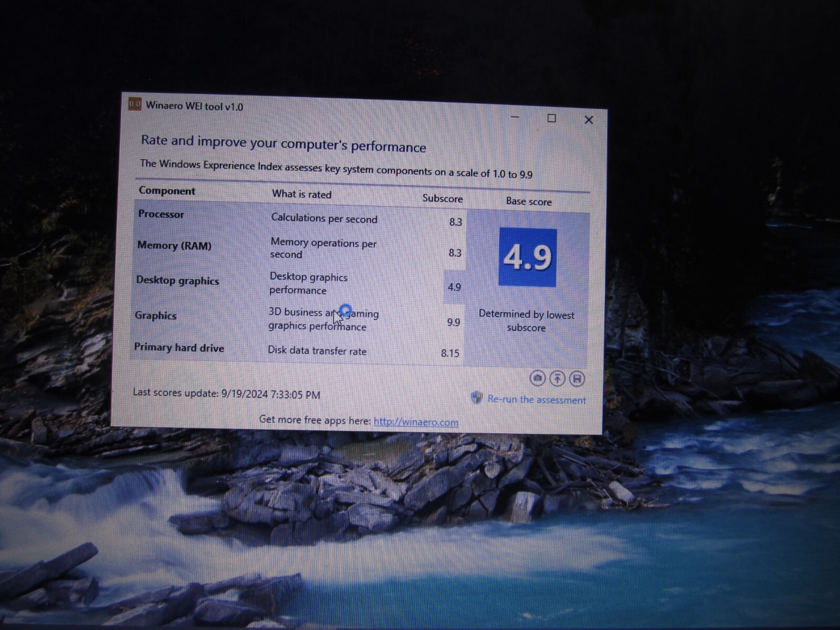Click the large 4.9 base score tile
This screenshot has width=840, height=630.
[528, 257]
